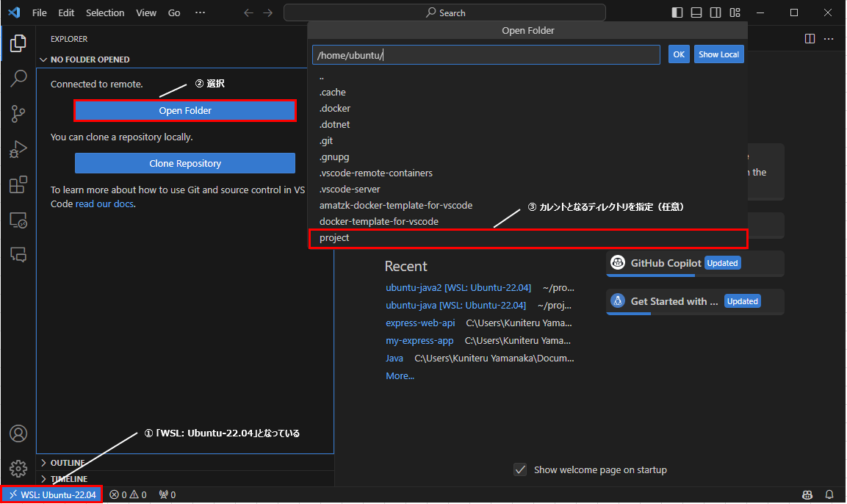
Task: Select the Explorer icon in the activity bar
Action: pyautogui.click(x=18, y=43)
